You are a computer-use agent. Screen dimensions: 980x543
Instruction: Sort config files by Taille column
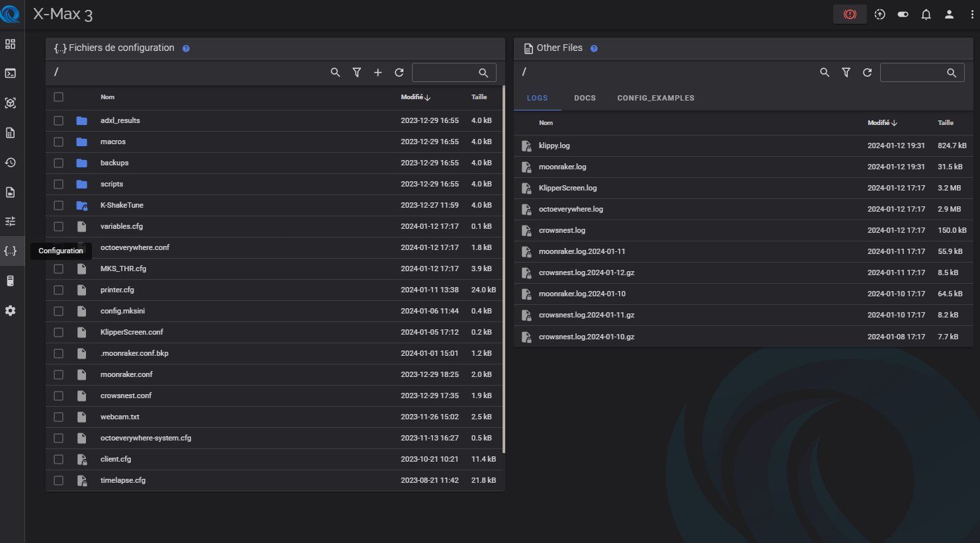[x=479, y=97]
